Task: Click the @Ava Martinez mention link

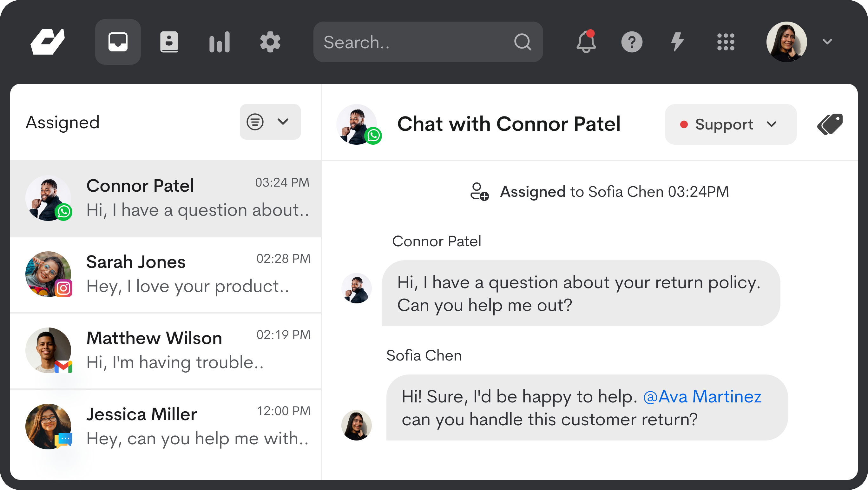Action: point(702,396)
